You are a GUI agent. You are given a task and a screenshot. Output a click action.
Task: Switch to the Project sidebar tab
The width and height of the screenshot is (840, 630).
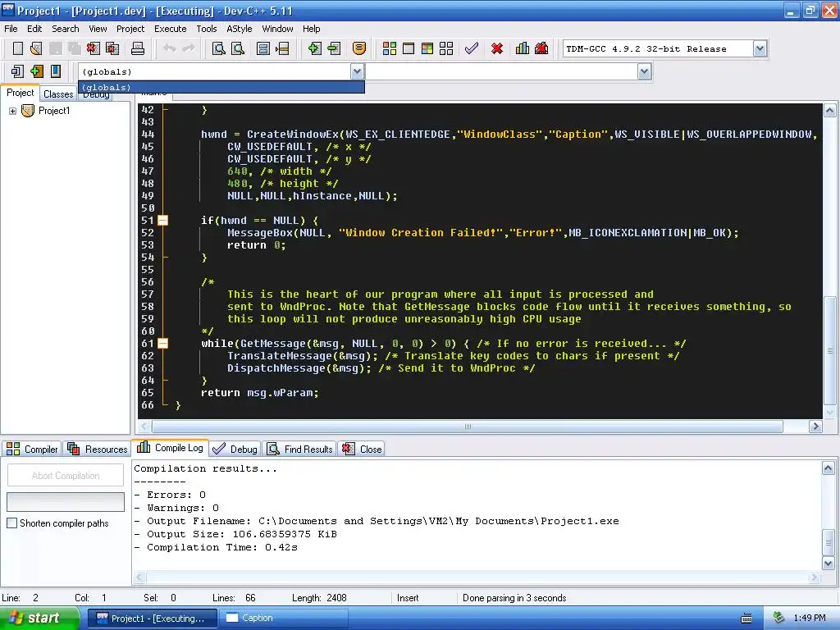[20, 93]
